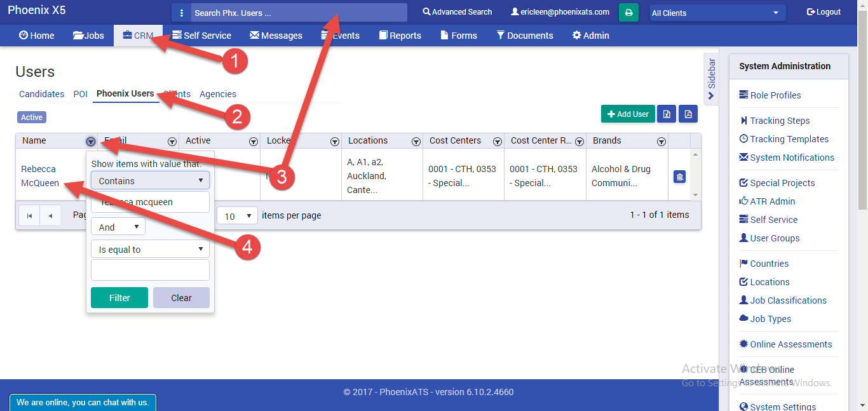Open the Tracking Templates link
The image size is (868, 411).
click(x=784, y=139)
